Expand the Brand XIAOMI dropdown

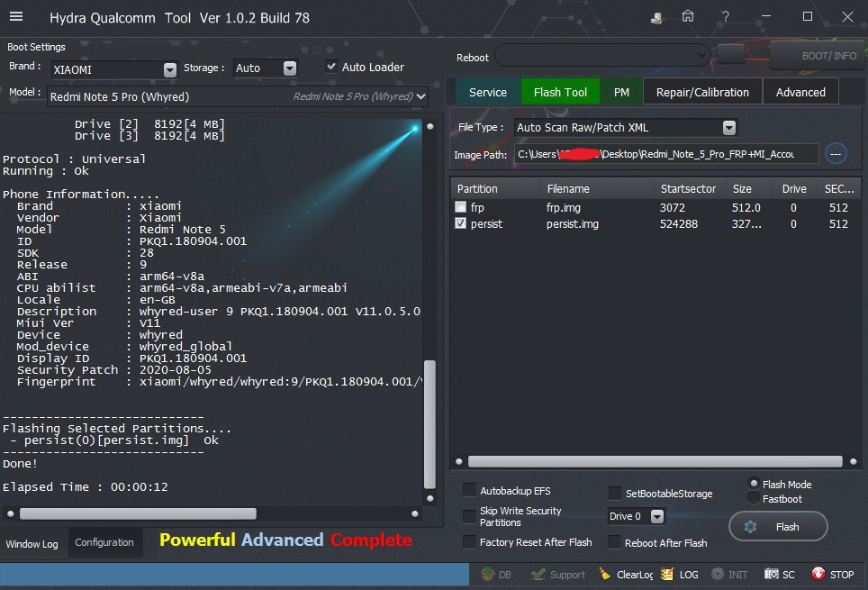(170, 69)
